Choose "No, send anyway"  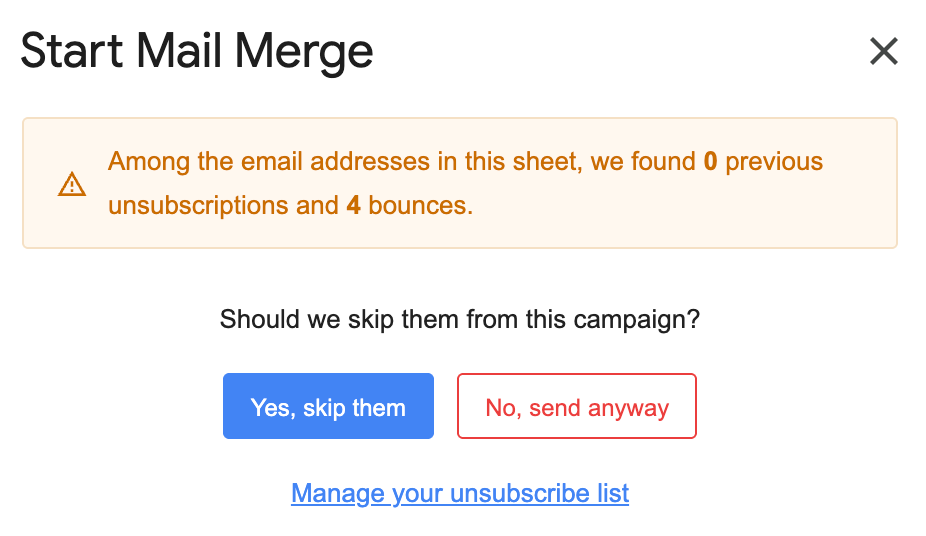coord(577,407)
